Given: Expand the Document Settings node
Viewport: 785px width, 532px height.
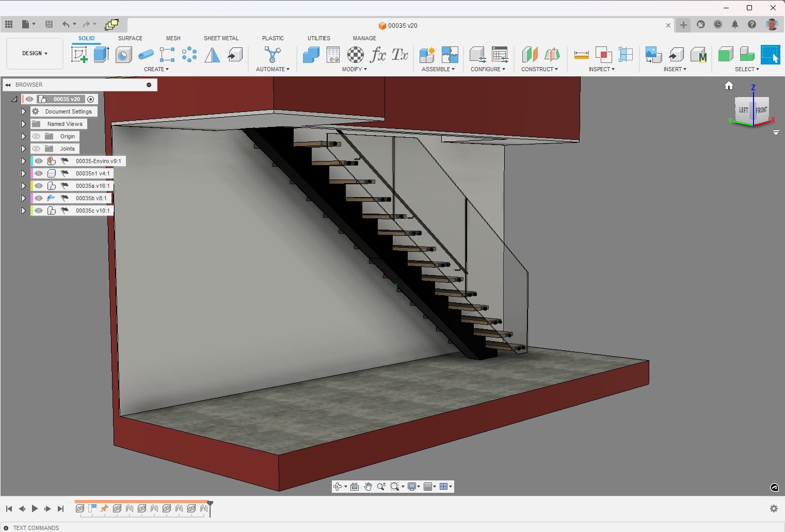Looking at the screenshot, I should pyautogui.click(x=23, y=111).
